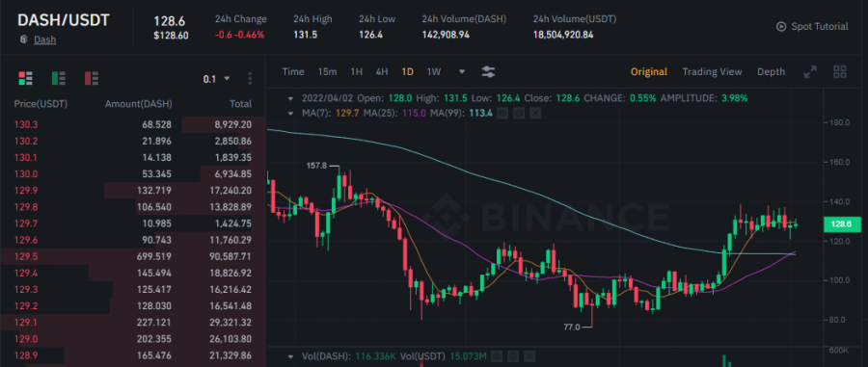
Task: Select the 1H interval
Action: coord(357,72)
